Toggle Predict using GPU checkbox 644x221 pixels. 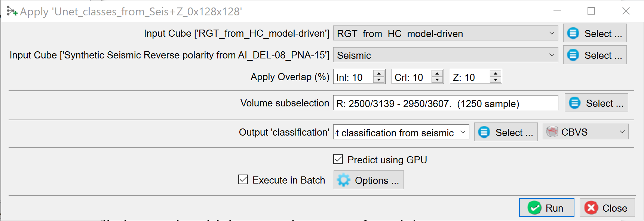(338, 160)
